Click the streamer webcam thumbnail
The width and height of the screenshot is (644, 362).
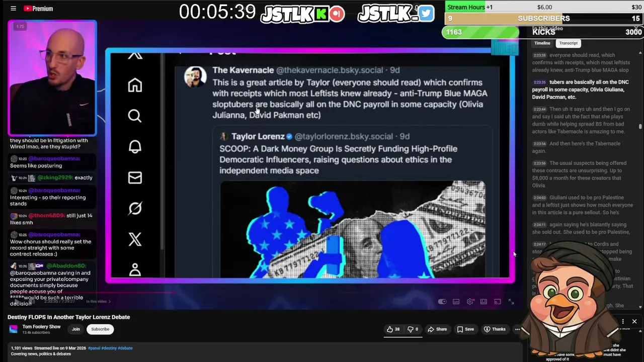tap(52, 78)
